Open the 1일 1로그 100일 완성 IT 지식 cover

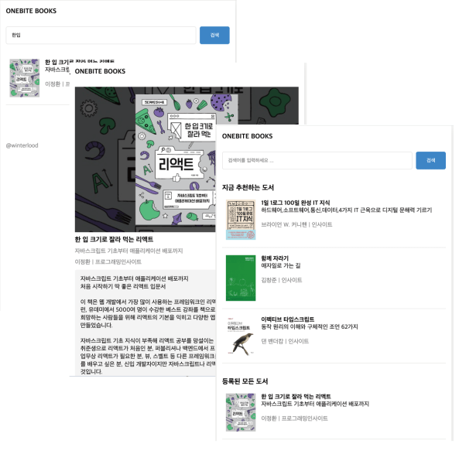[x=241, y=220]
